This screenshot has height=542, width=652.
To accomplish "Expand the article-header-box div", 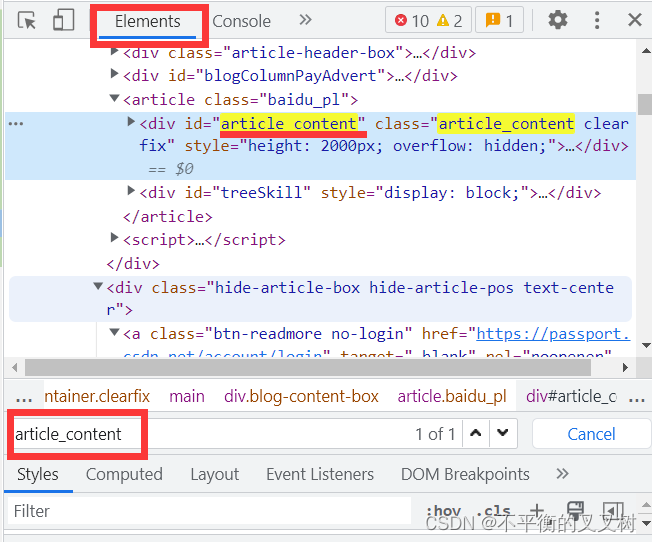I will pyautogui.click(x=114, y=52).
